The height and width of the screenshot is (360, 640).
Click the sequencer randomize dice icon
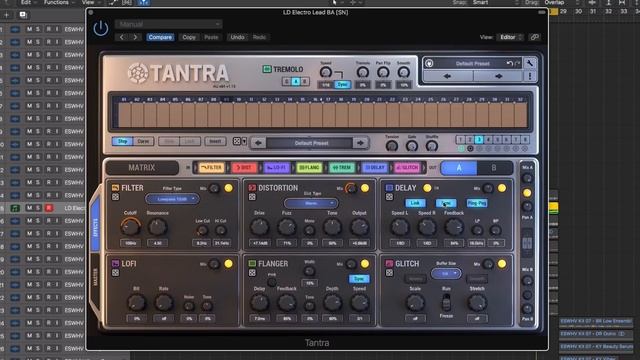236,141
